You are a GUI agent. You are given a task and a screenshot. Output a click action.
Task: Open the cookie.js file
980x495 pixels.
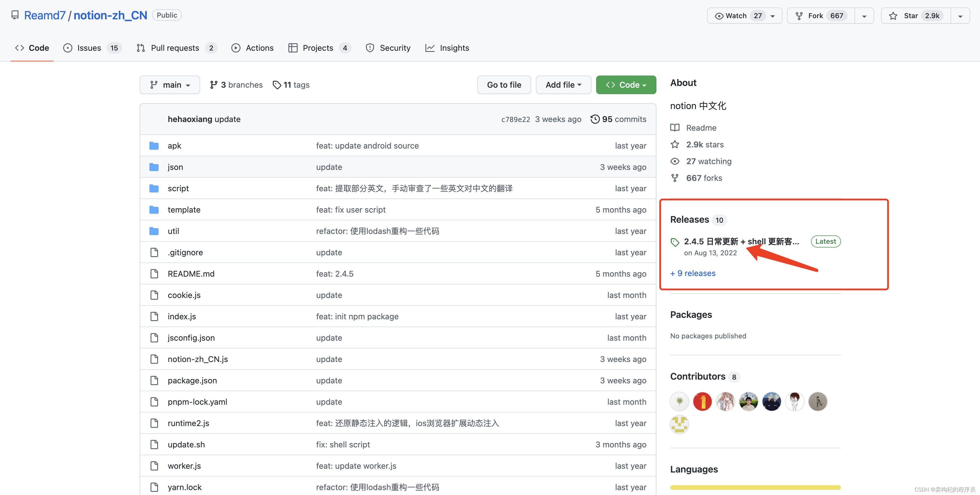pos(184,295)
